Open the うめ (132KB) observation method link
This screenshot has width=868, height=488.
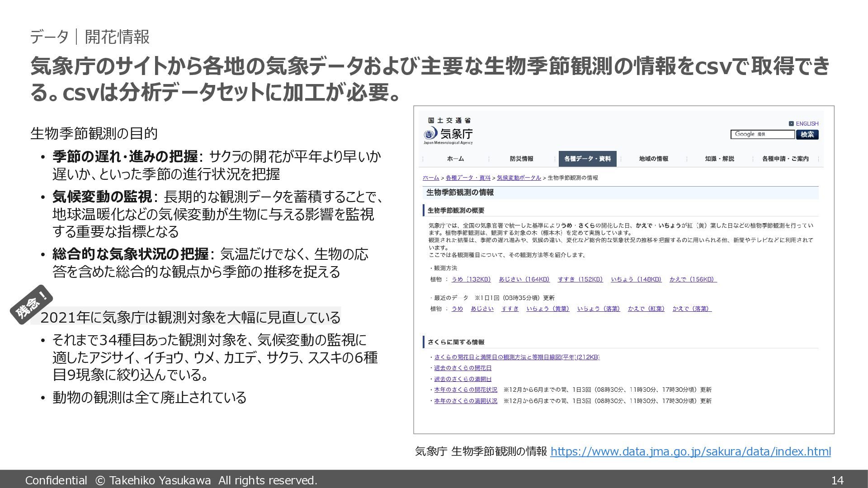coord(471,279)
